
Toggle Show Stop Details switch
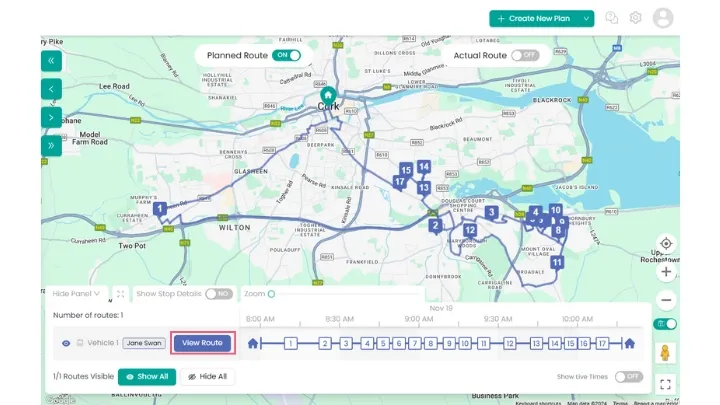click(218, 294)
